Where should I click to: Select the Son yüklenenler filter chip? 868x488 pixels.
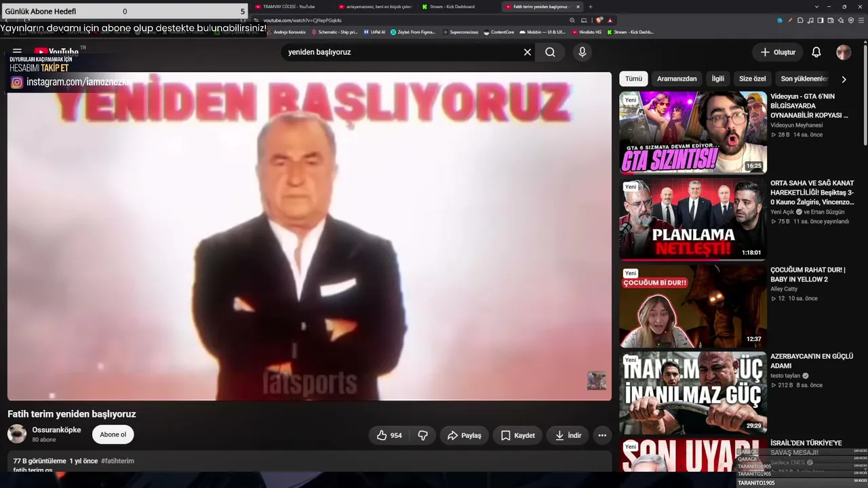[x=804, y=79]
